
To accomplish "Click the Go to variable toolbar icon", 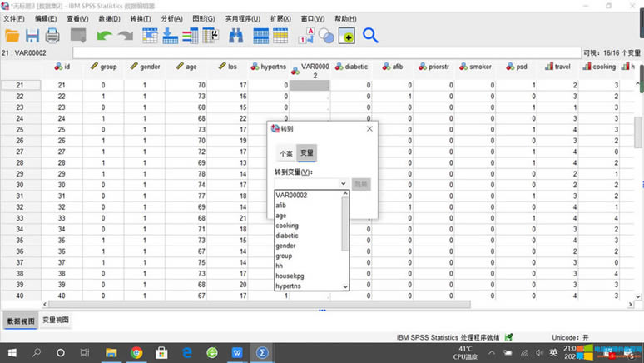I will point(170,36).
